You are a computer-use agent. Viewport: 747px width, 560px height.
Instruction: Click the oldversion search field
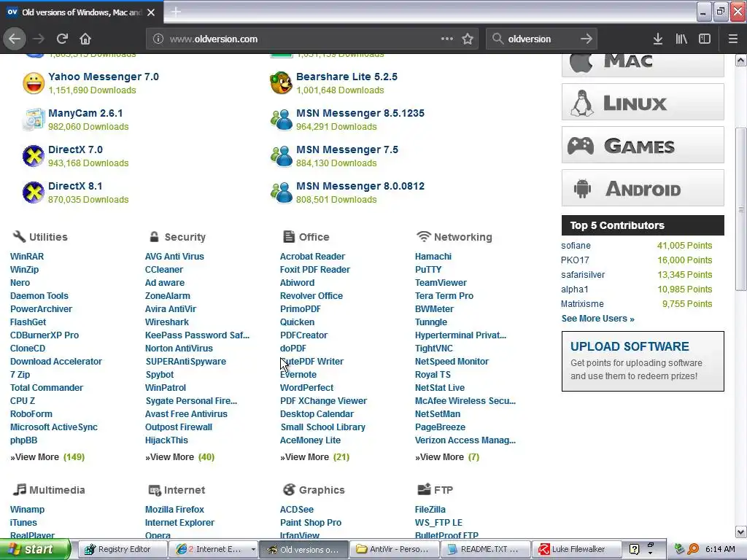point(541,39)
